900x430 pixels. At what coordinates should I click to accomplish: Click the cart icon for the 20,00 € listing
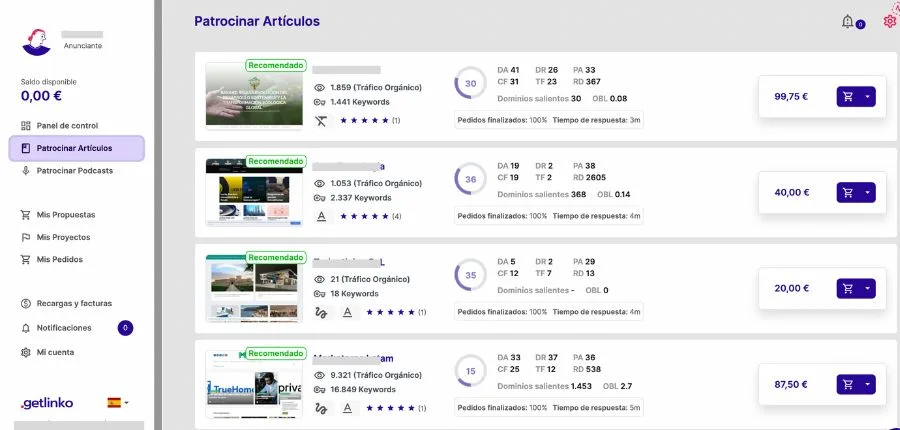pos(848,288)
